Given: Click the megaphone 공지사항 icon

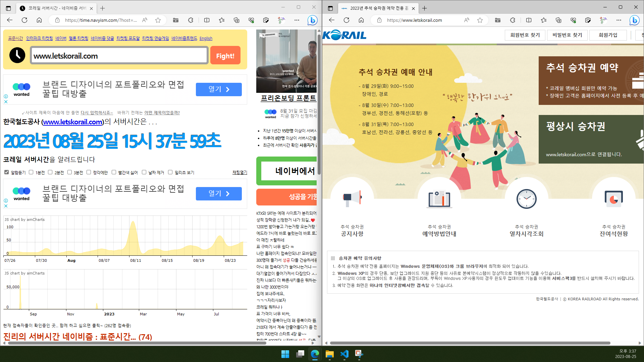Looking at the screenshot, I should tap(352, 198).
